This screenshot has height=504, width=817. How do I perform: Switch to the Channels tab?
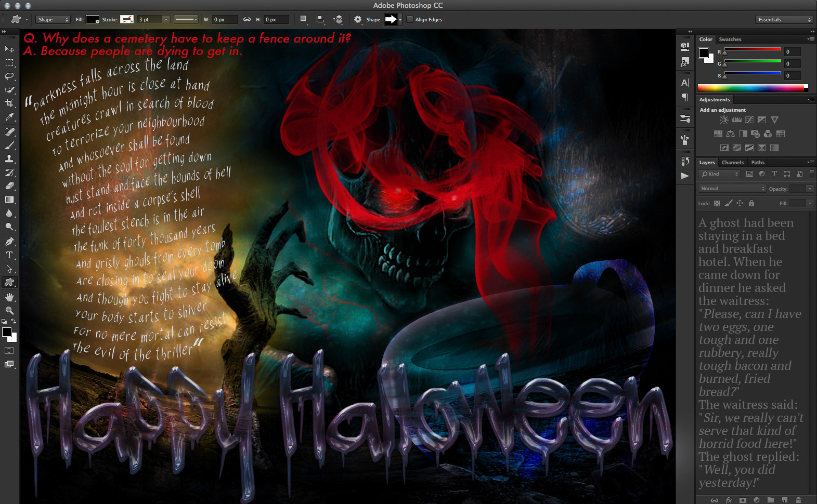coord(732,163)
